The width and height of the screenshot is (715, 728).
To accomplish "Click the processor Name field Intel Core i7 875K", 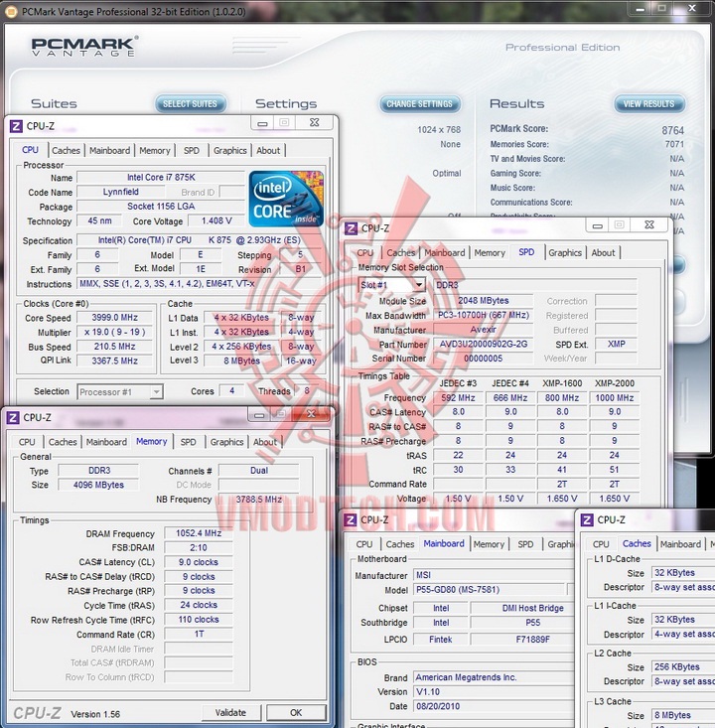I will (161, 178).
